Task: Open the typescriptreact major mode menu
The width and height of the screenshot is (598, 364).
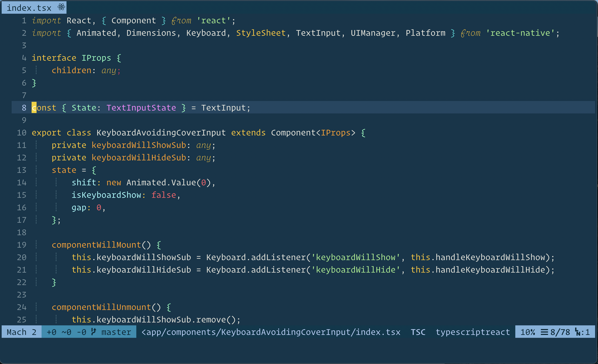Action: [x=473, y=332]
